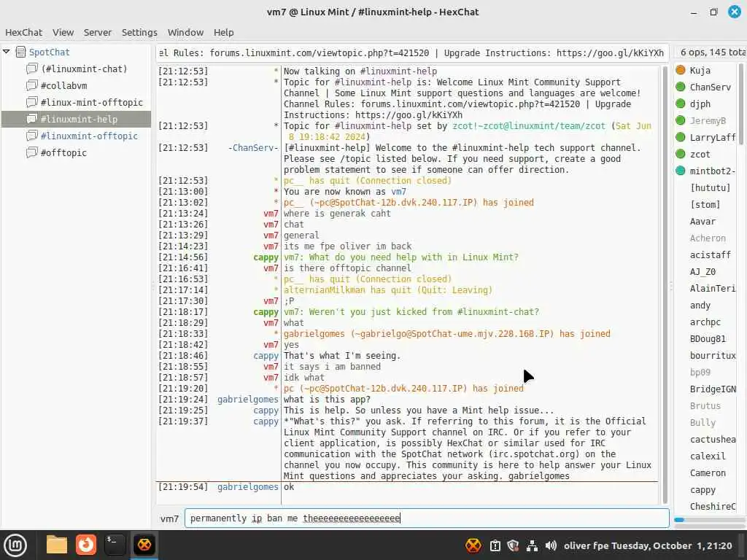The width and height of the screenshot is (747, 560).
Task: Click the channel topic bar
Action: click(x=413, y=52)
